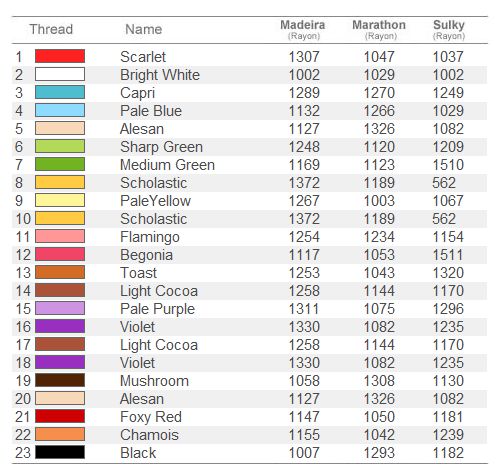Screen dimensions: 500x474
Task: Click the Begonia thread name
Action: [146, 255]
